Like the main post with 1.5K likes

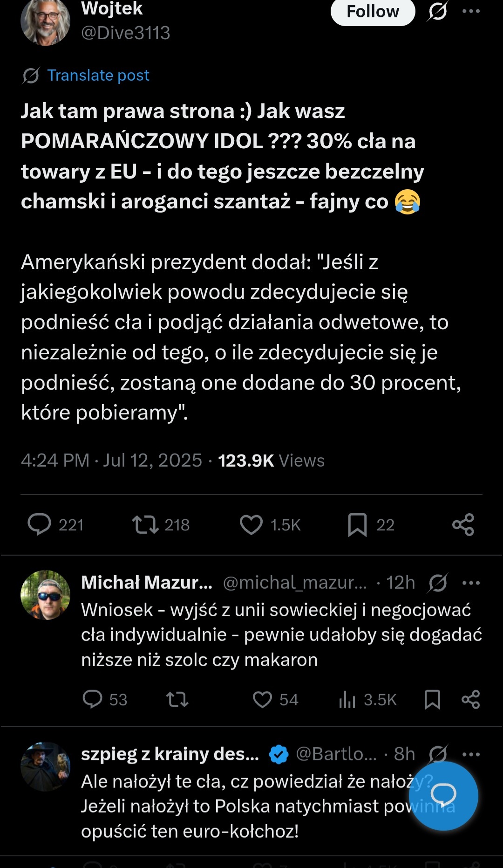coord(251,524)
